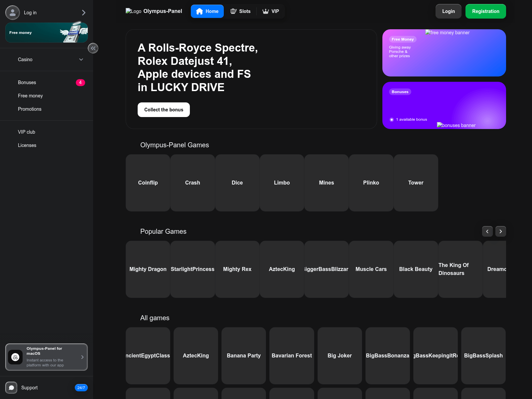Image resolution: width=532 pixels, height=399 pixels.
Task: Open the Big Joker game
Action: pyautogui.click(x=340, y=356)
